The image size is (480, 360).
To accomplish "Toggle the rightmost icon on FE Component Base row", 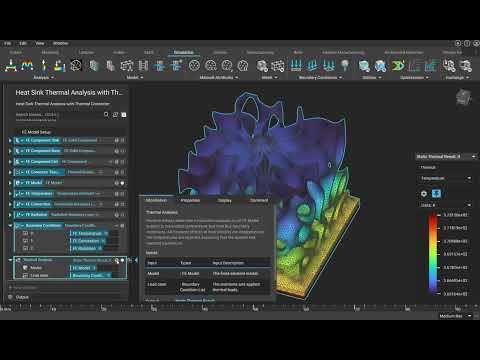I will tap(122, 151).
